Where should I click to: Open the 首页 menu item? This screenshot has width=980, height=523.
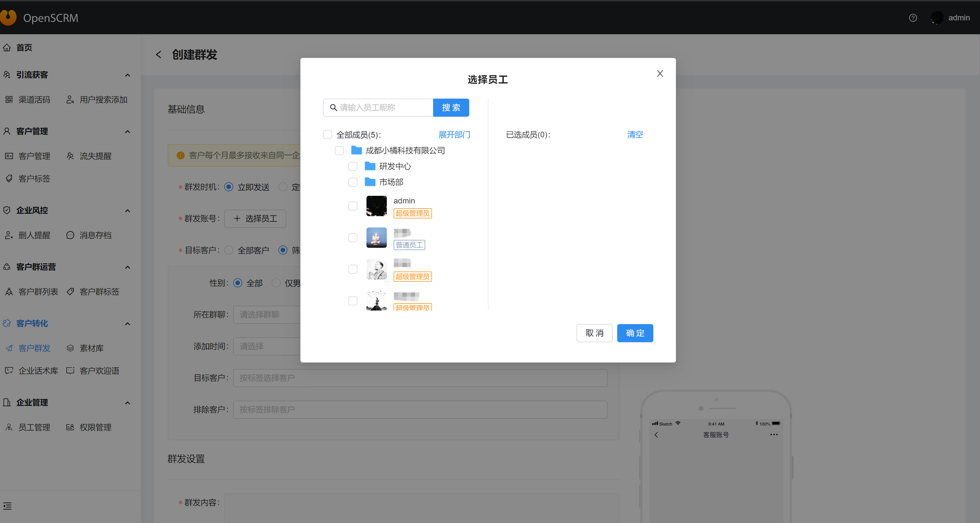(24, 47)
